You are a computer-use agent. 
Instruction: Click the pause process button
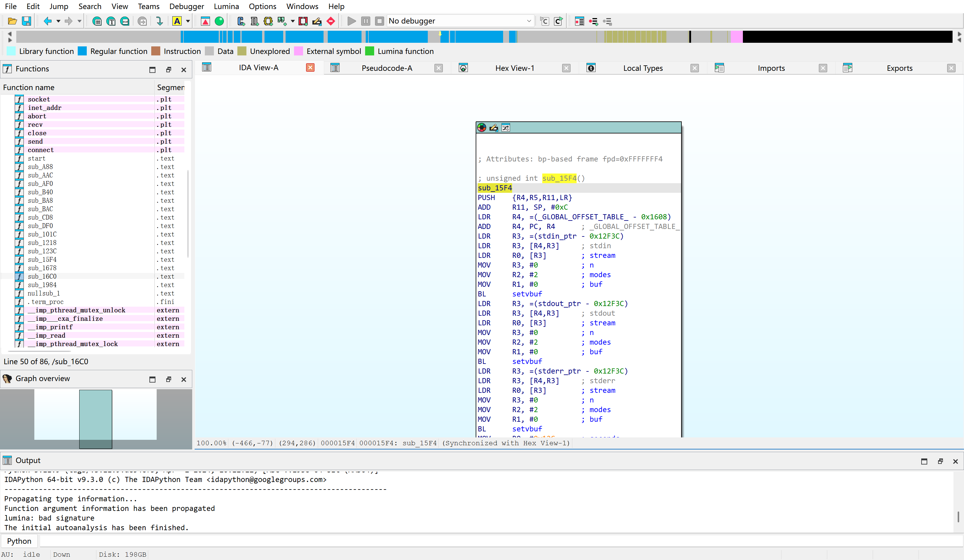pos(366,21)
